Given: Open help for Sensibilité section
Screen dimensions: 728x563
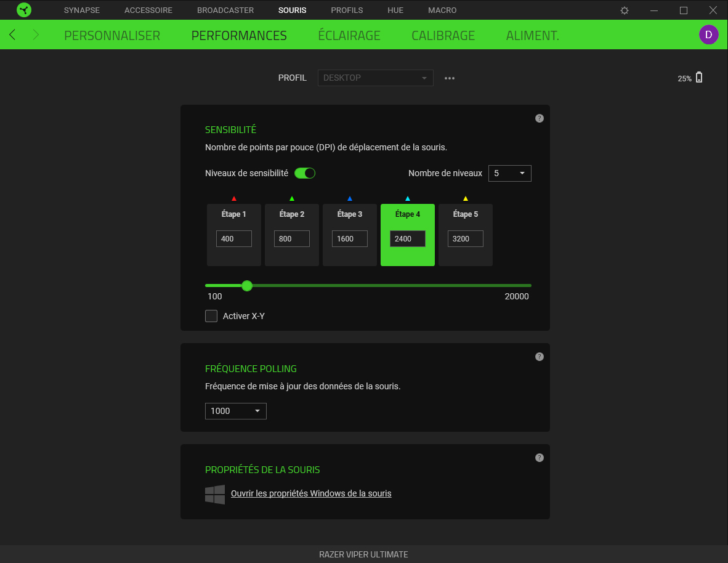Looking at the screenshot, I should pyautogui.click(x=539, y=118).
